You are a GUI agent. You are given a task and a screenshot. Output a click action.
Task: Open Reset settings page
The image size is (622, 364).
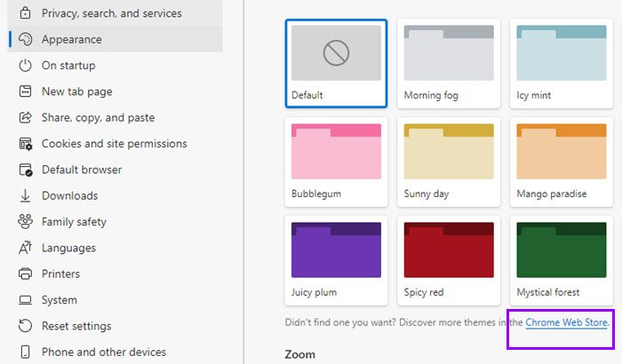[x=115, y=326]
